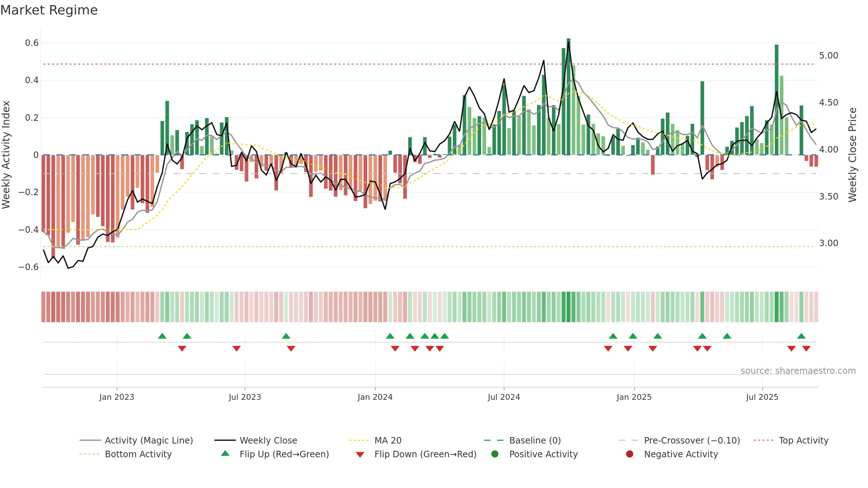Toggle the Weekly Close legend entry
The width and height of the screenshot is (868, 488).
256,440
